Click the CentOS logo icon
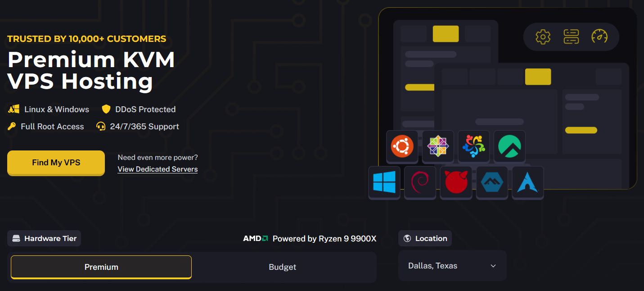This screenshot has width=644, height=291. [x=438, y=146]
